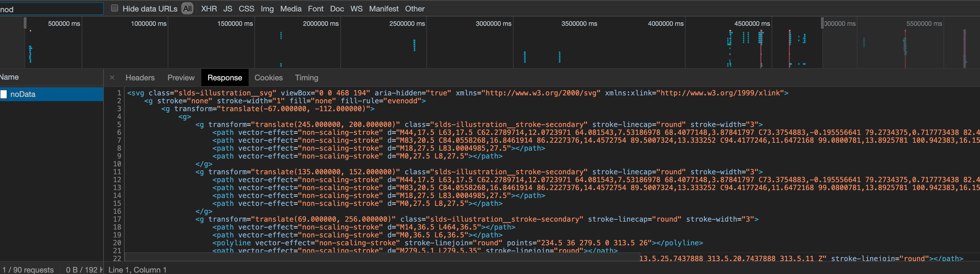Filter requests by Font
The width and height of the screenshot is (980, 274).
pyautogui.click(x=315, y=8)
